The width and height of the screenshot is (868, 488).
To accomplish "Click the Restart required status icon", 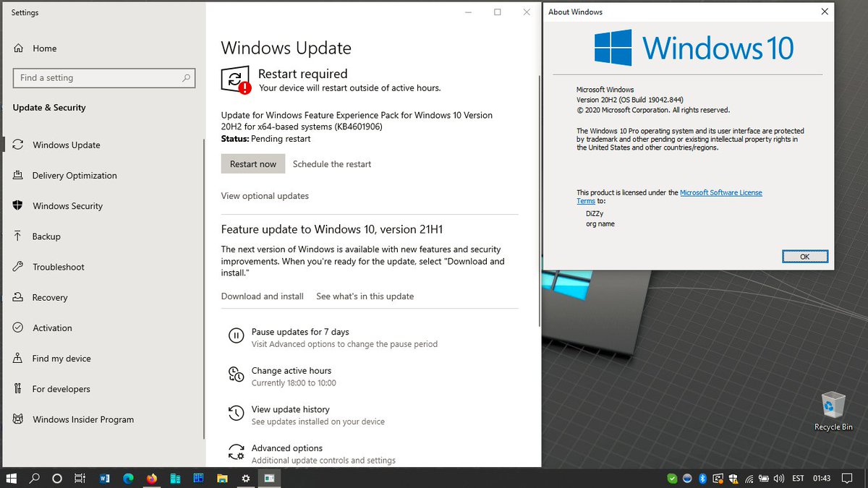I will click(x=236, y=81).
